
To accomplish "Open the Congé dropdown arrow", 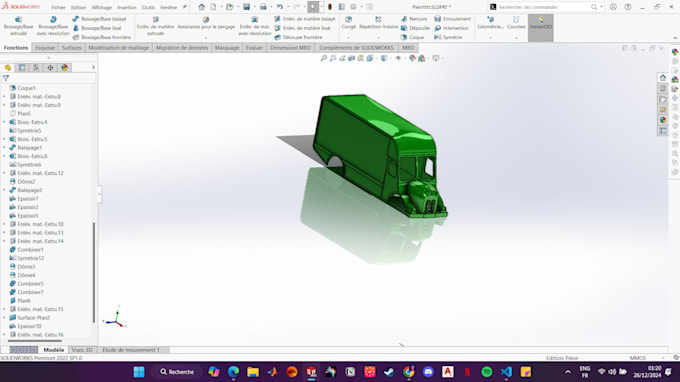I will tap(348, 38).
